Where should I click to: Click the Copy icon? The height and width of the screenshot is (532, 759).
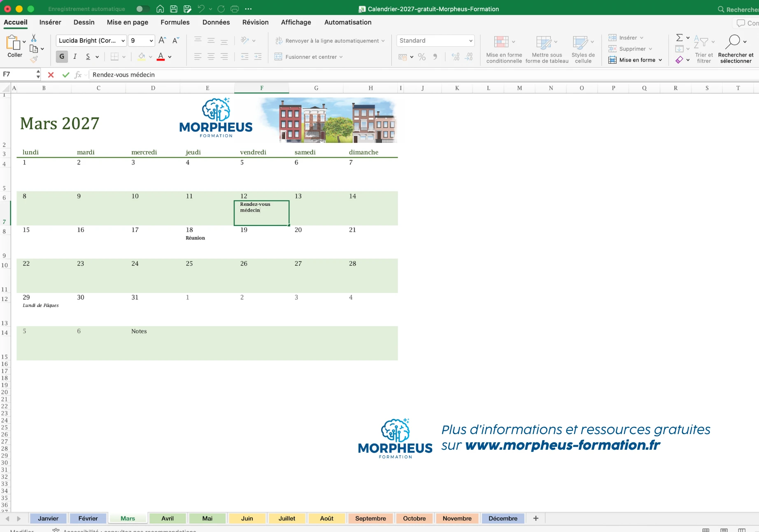coord(34,49)
